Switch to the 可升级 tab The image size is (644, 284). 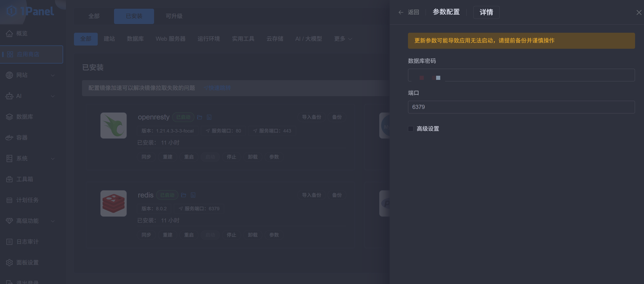point(174,16)
